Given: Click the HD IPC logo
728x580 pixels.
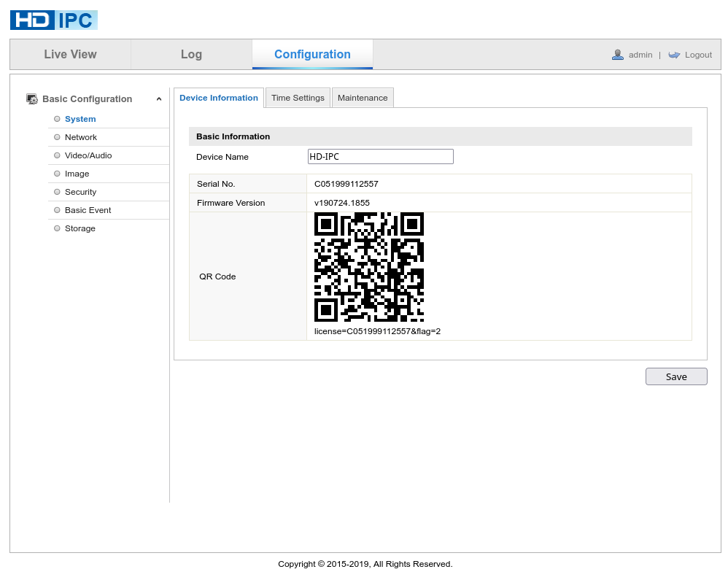Looking at the screenshot, I should [x=53, y=20].
